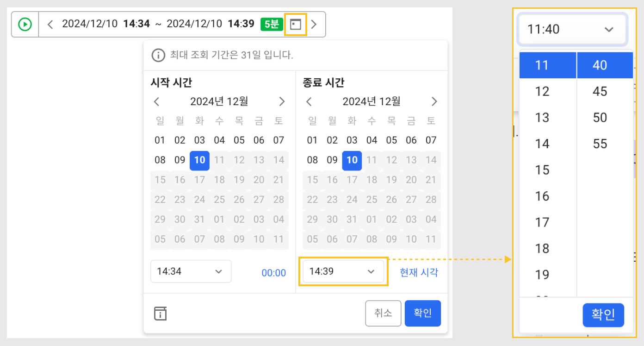Select day 10 in the 시작 시간 calendar
The height and width of the screenshot is (346, 644).
click(x=200, y=160)
